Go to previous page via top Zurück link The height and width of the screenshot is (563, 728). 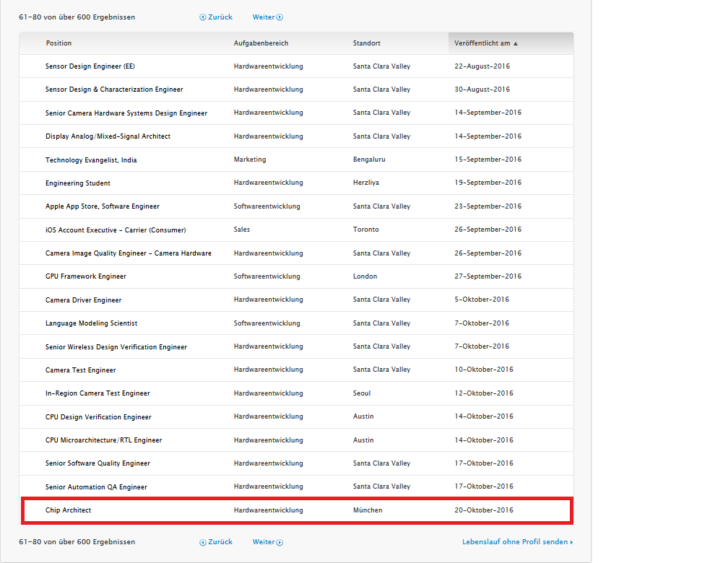220,17
